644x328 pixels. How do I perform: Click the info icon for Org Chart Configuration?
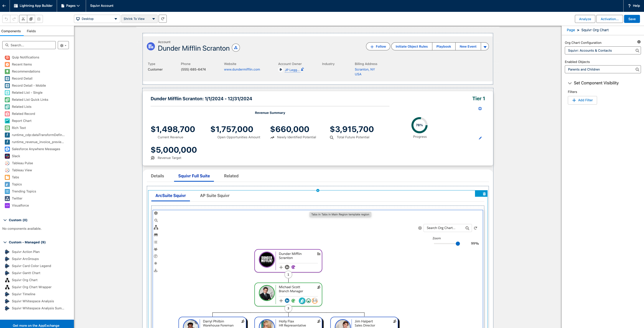click(639, 42)
